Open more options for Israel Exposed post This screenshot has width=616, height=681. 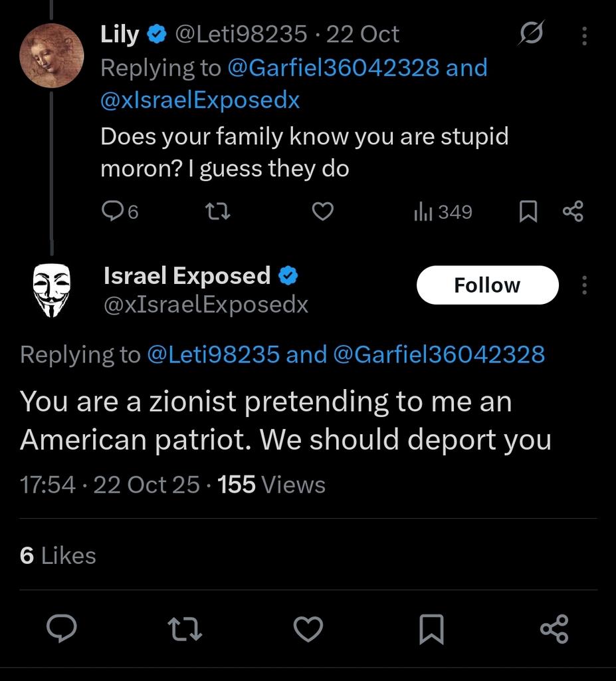point(584,285)
